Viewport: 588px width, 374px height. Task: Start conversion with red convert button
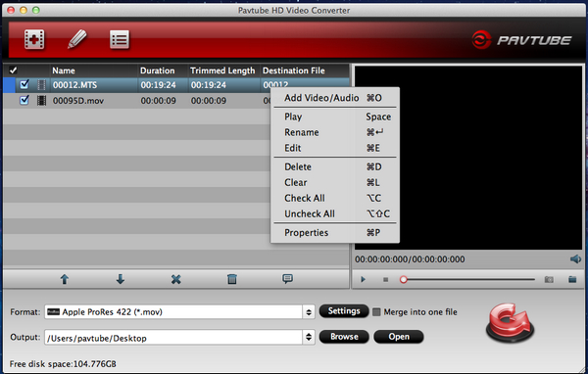pos(510,323)
